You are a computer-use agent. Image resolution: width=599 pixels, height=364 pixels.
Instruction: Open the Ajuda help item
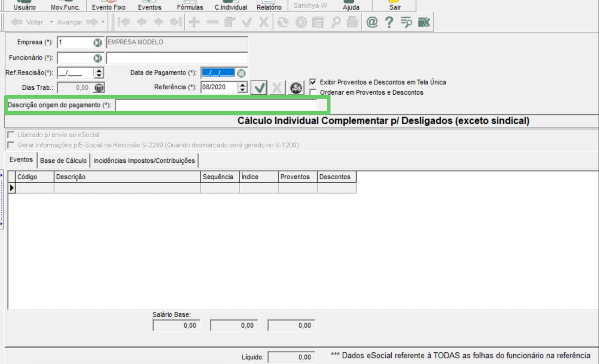click(351, 6)
